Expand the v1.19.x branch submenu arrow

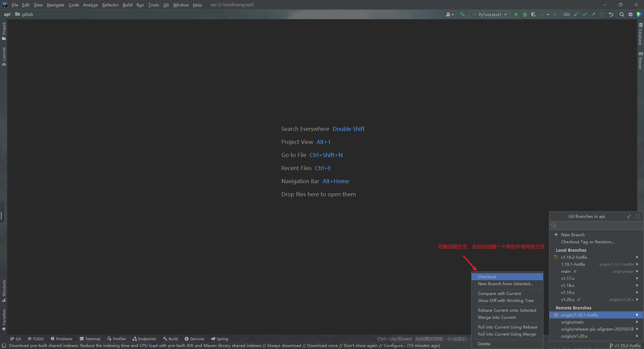(637, 292)
